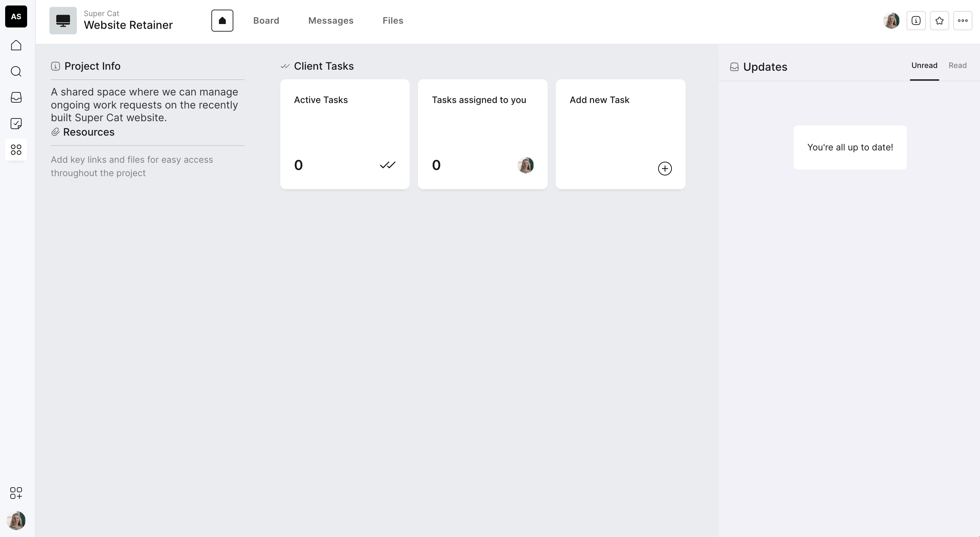
Task: Open Tasks assigned to you card
Action: (482, 134)
